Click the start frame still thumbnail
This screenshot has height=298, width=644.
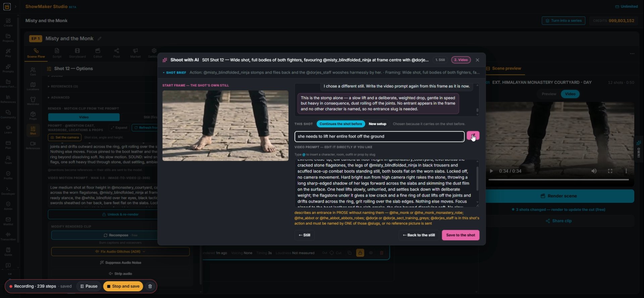point(225,126)
